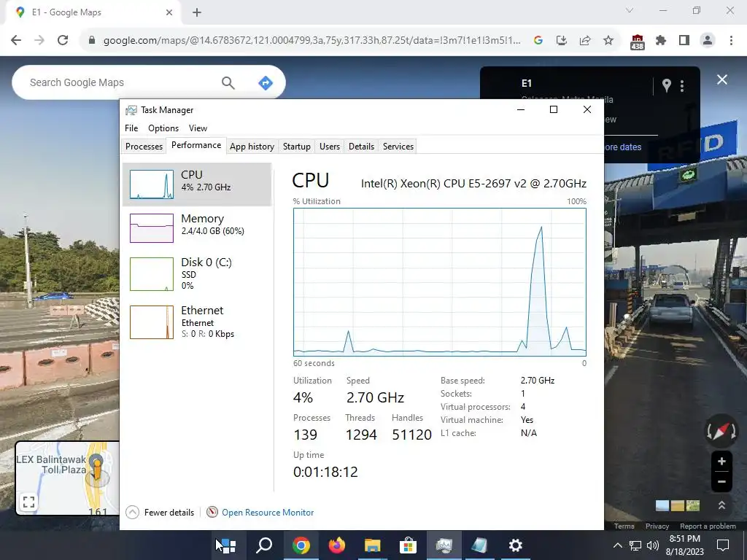
Task: Bookmark this page with the star
Action: 608,41
